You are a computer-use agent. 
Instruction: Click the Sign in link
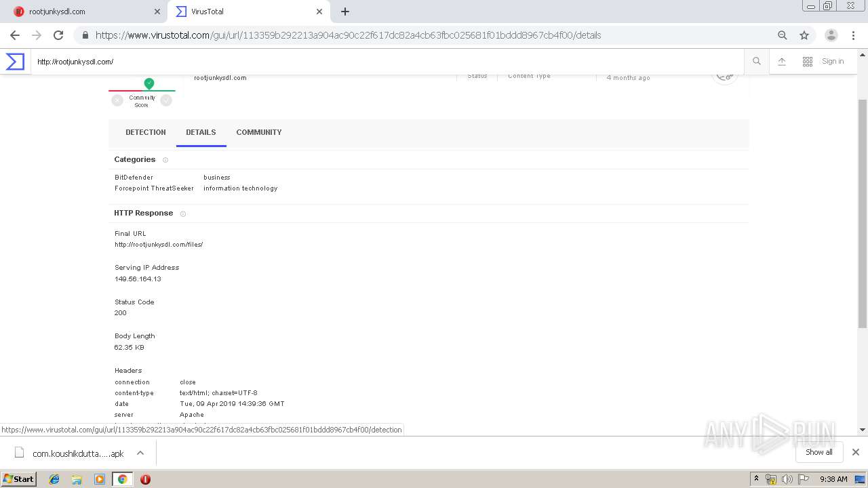(833, 62)
